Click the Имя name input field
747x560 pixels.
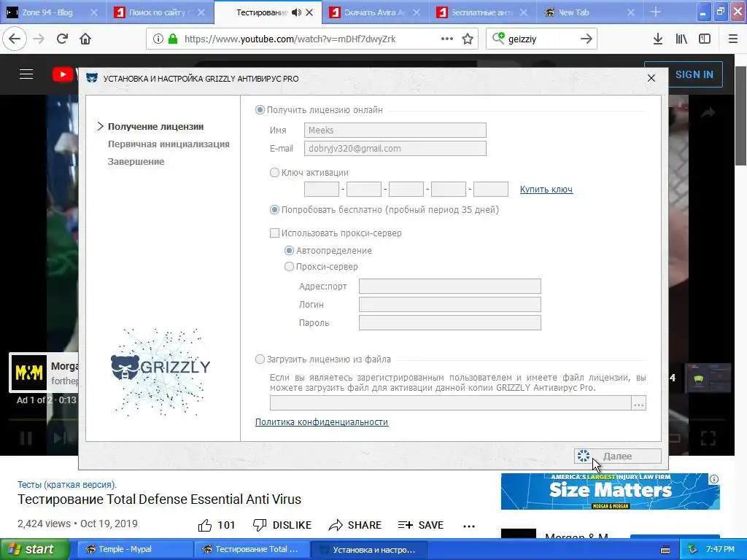coord(395,130)
